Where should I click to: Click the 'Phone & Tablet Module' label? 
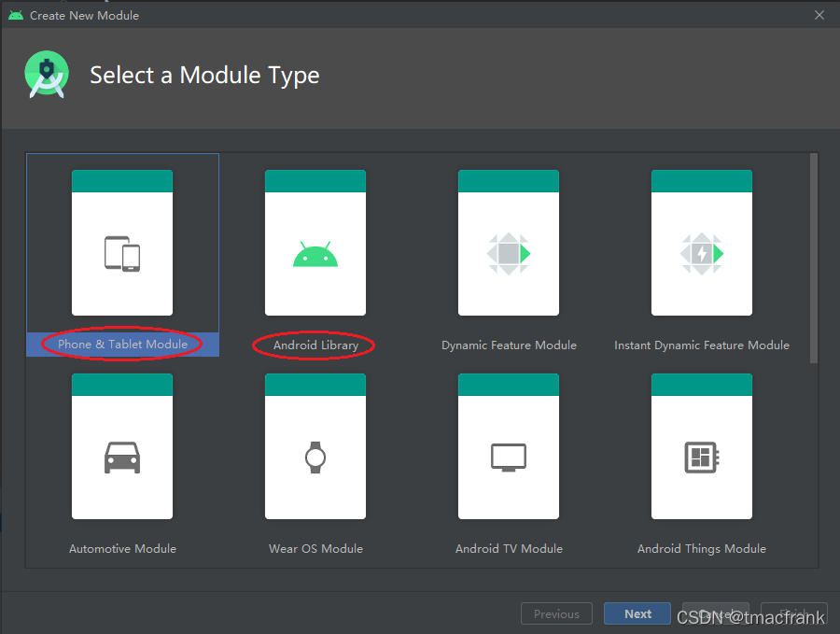[x=122, y=344]
